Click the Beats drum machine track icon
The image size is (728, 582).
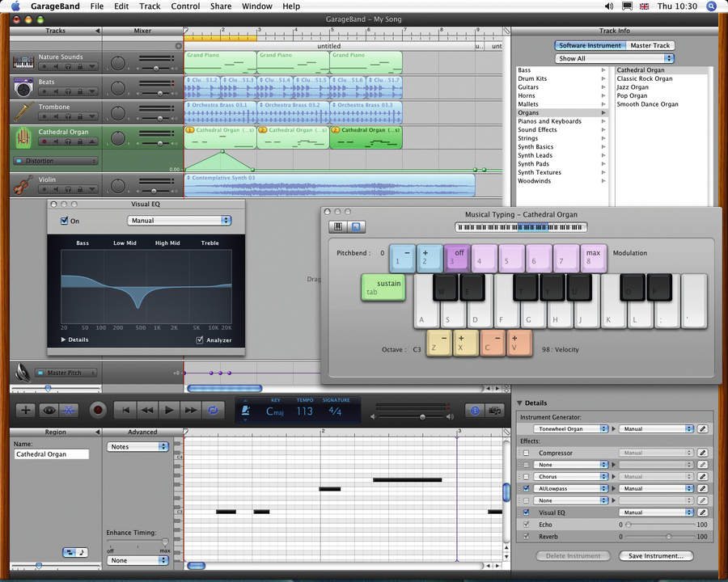[23, 87]
